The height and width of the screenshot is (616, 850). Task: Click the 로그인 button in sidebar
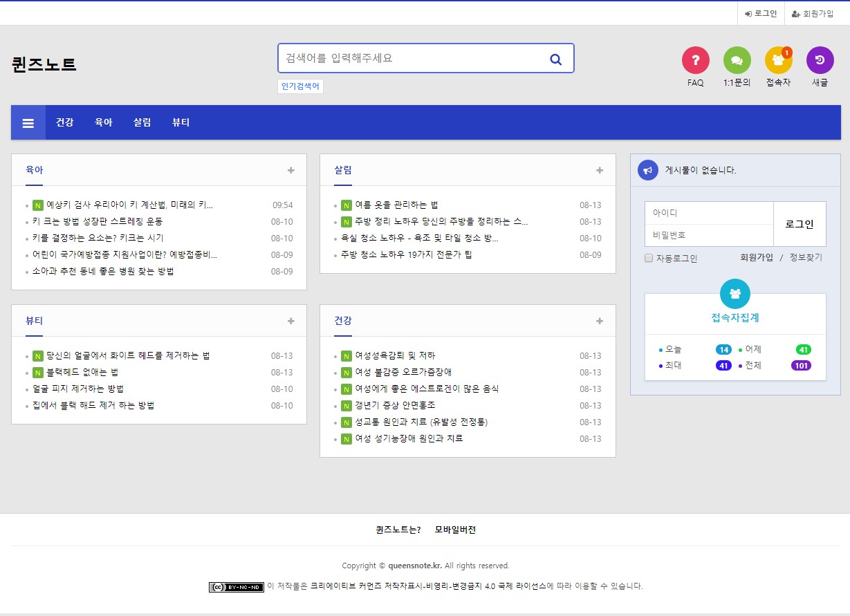pyautogui.click(x=800, y=225)
